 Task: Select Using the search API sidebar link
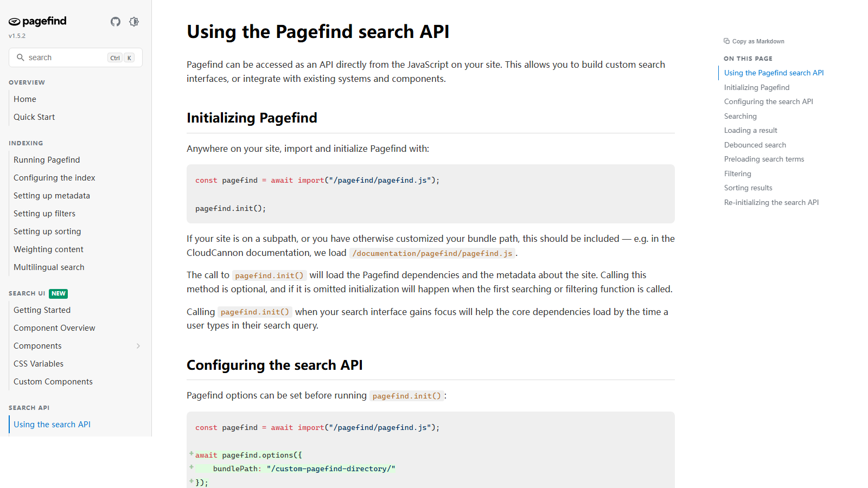[52, 425]
